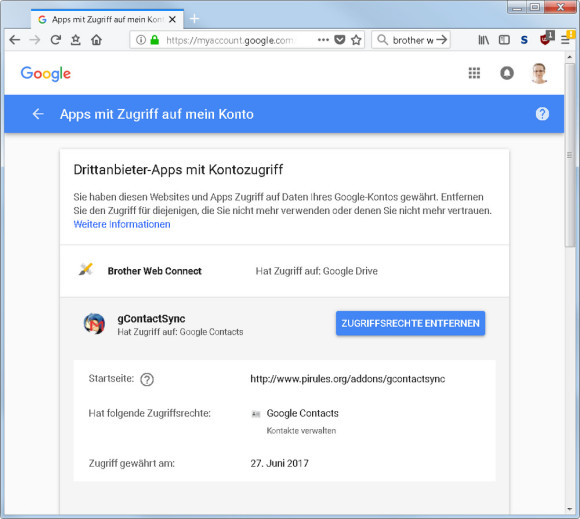580x519 pixels.
Task: Go to the browser home page
Action: (x=96, y=40)
